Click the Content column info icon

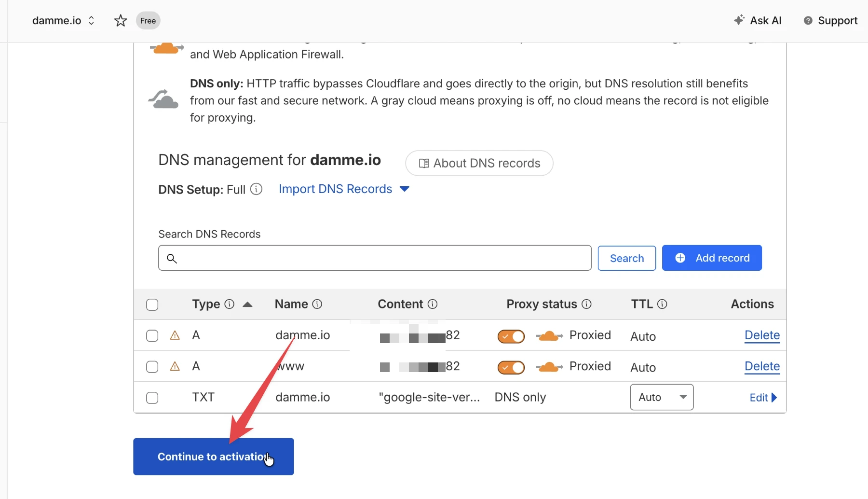pos(433,304)
